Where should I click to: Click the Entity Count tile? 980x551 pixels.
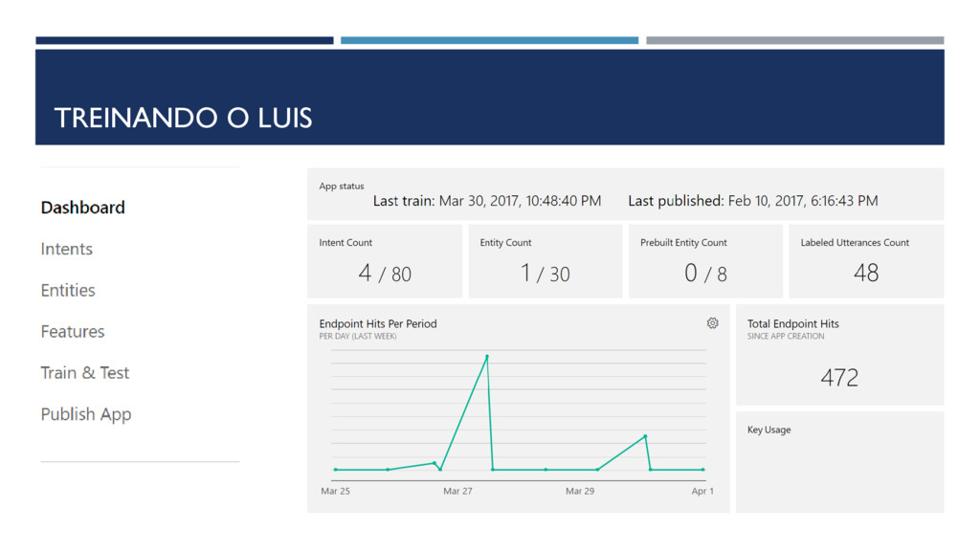[x=545, y=261]
